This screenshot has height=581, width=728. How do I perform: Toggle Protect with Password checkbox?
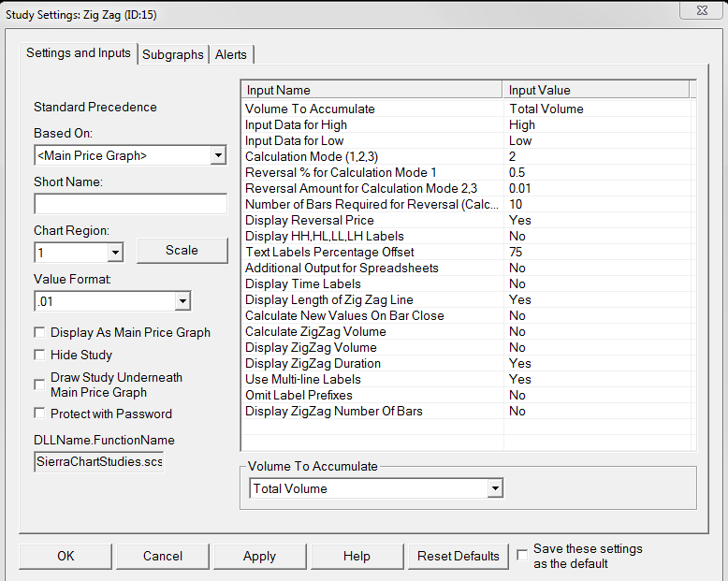(39, 414)
